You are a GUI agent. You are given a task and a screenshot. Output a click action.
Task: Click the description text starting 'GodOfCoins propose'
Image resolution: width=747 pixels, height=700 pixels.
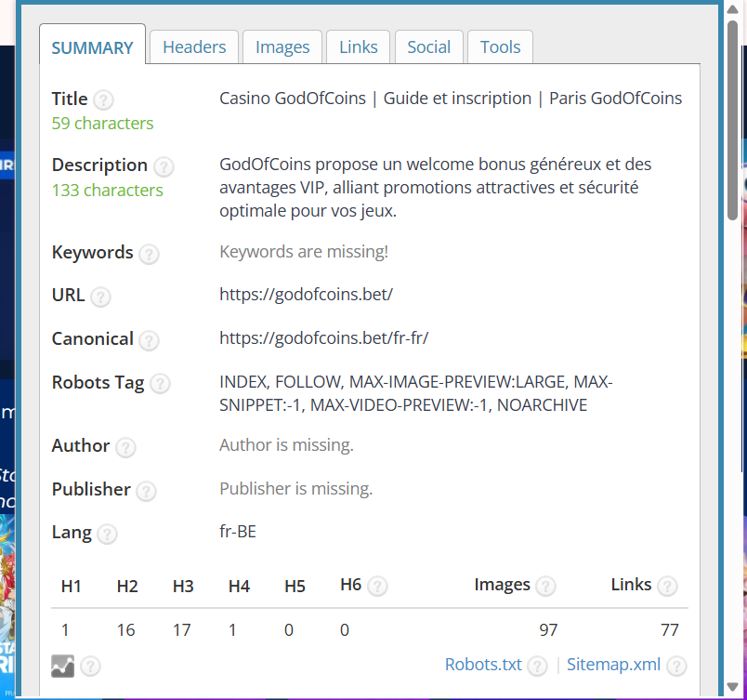(435, 187)
